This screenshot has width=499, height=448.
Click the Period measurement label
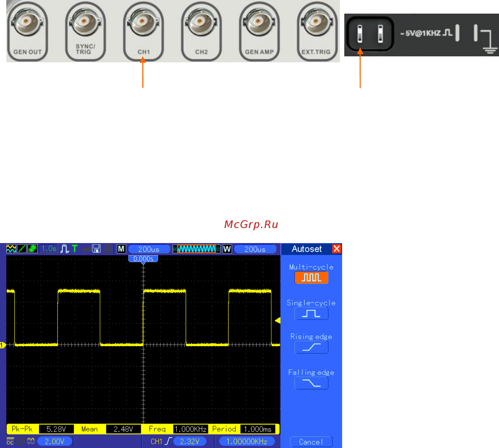[x=224, y=429]
